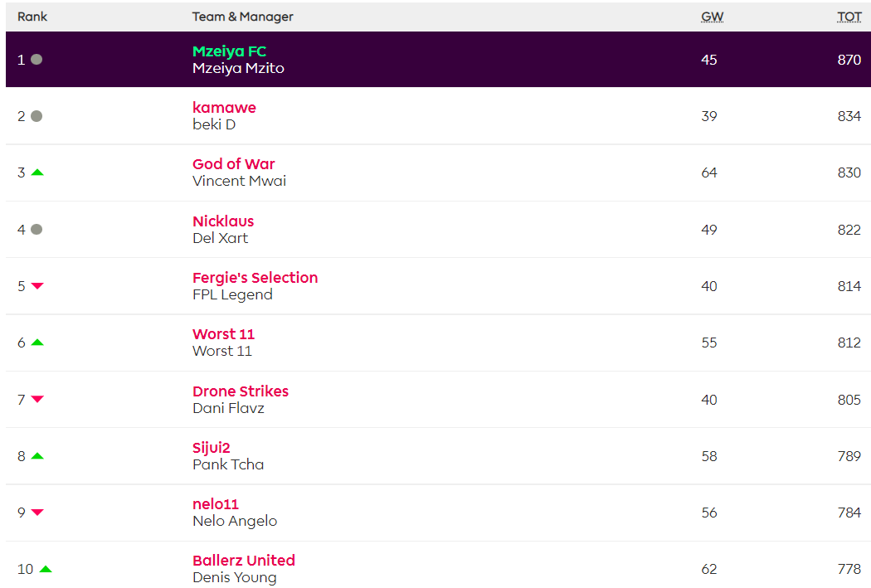Click the green up arrow at rank 6
This screenshot has width=871, height=588.
pyautogui.click(x=36, y=343)
